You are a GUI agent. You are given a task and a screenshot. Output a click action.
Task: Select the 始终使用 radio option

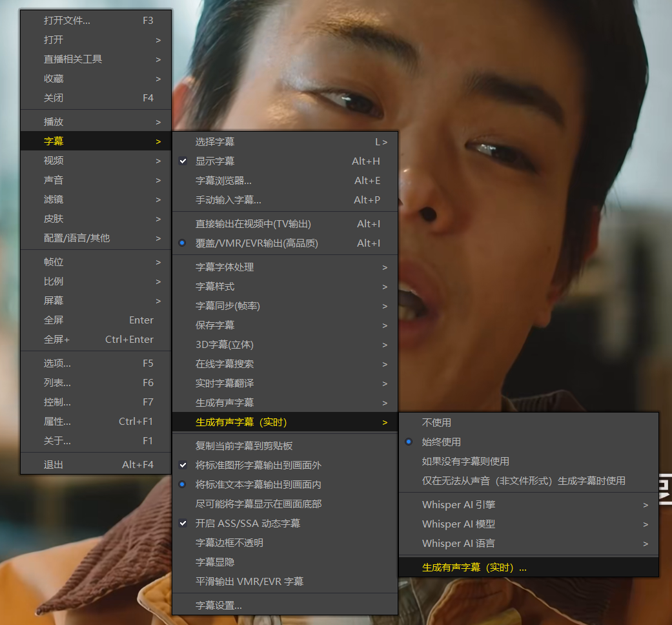click(x=529, y=442)
